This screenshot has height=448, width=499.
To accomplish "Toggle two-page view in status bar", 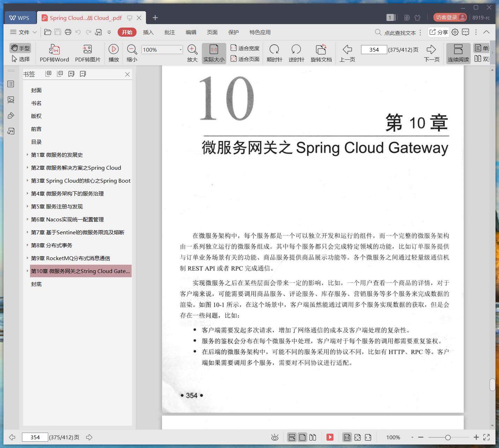I will click(x=313, y=437).
